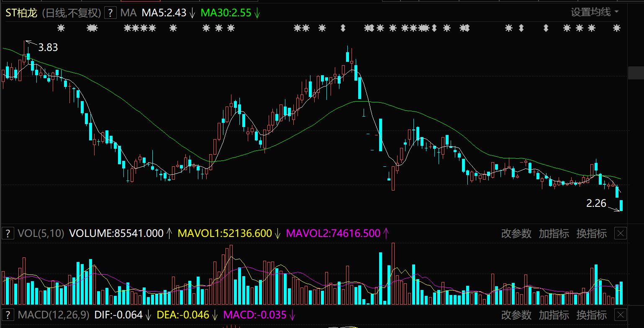Click 改参数 in the MACD panel

[516, 315]
